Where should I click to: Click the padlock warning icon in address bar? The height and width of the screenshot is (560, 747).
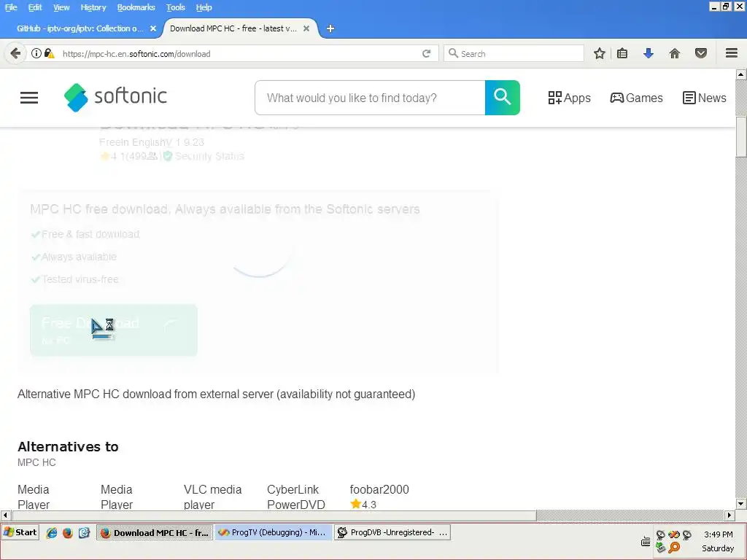point(49,53)
